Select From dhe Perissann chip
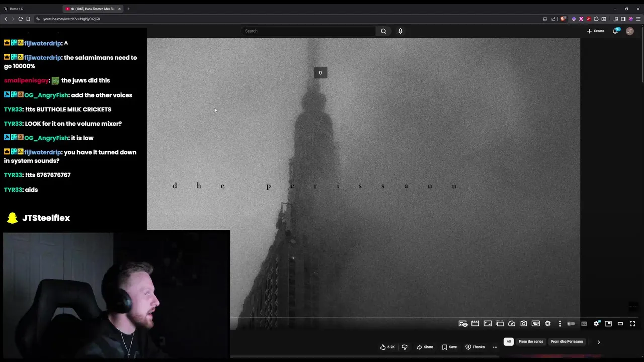 567,342
